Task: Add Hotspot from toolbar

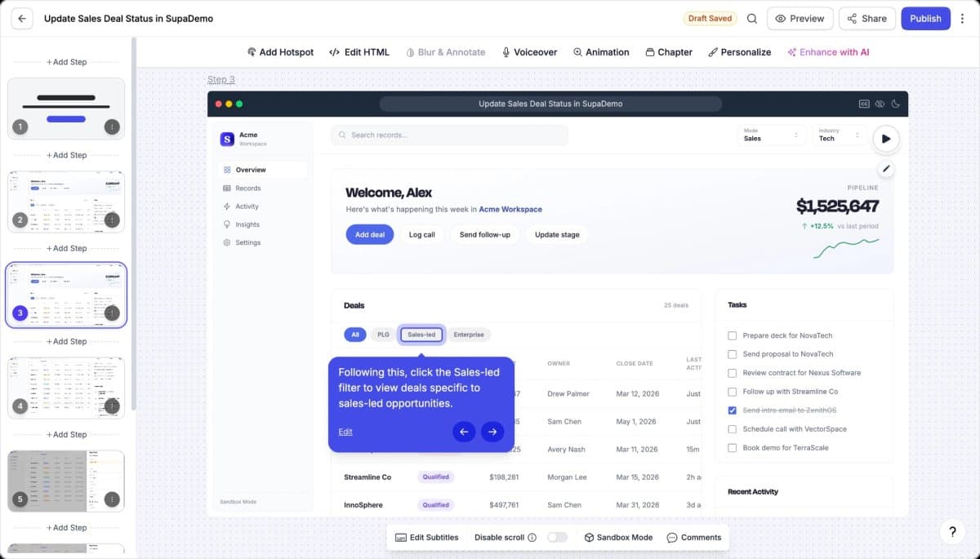Action: 280,52
